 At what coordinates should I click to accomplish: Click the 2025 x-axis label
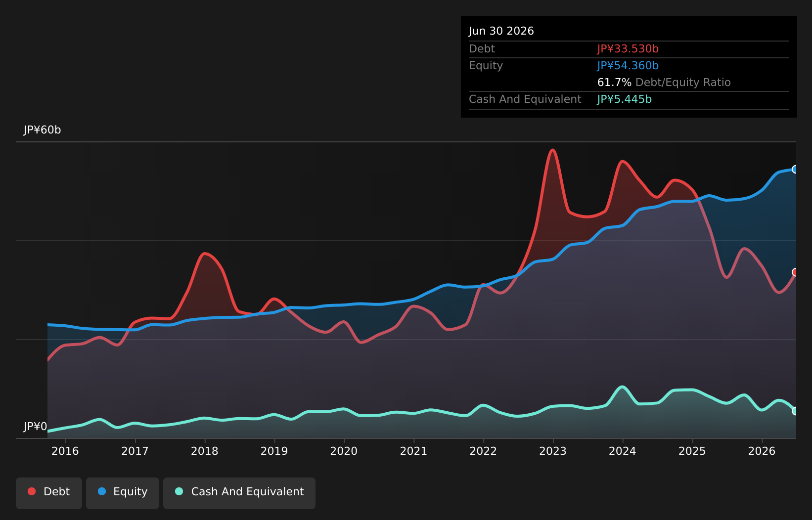(692, 451)
